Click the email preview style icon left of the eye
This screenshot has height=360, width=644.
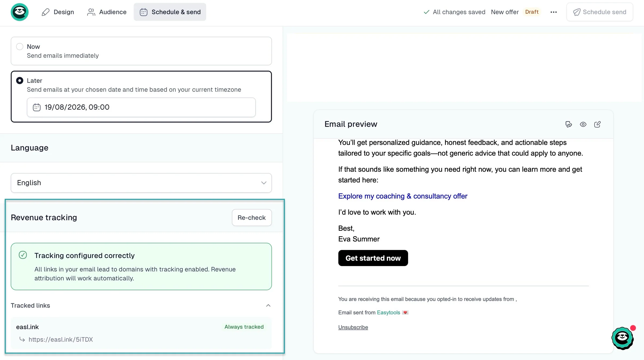569,124
